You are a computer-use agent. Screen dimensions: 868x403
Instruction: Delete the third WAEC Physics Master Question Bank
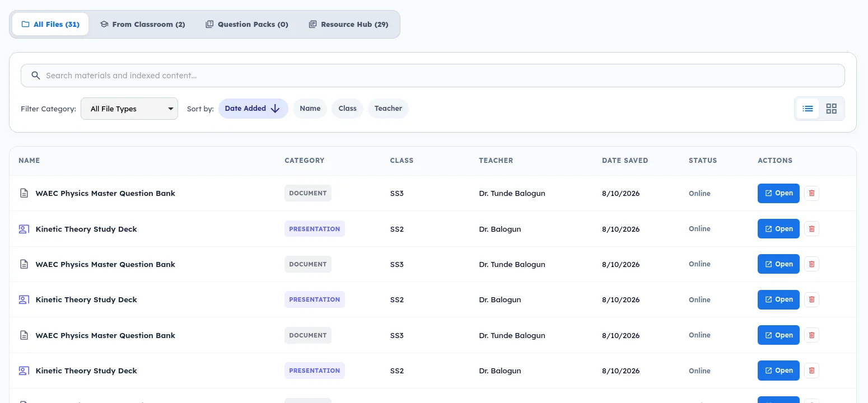[x=811, y=335]
